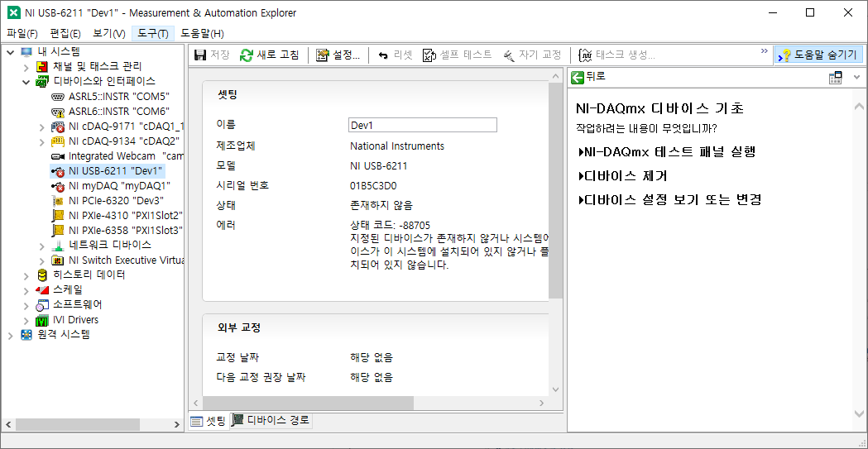
Task: Open the 도움말(H) menu
Action: 203,34
